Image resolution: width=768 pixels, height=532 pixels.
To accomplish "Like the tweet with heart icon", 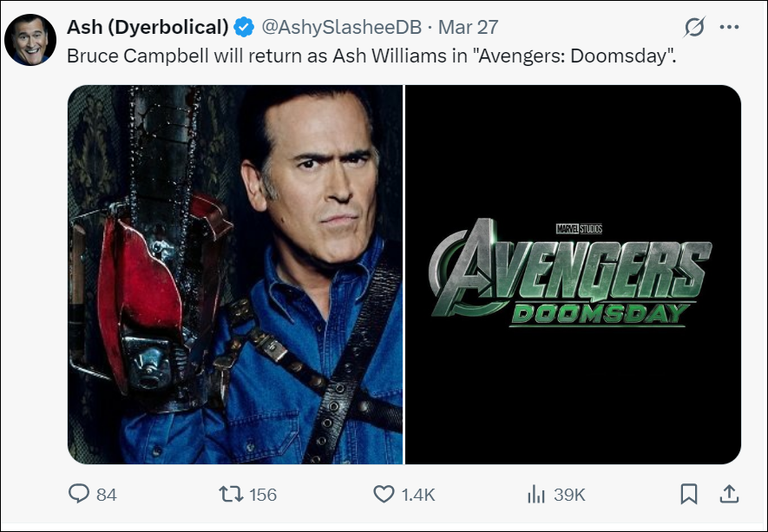I will coord(384,495).
